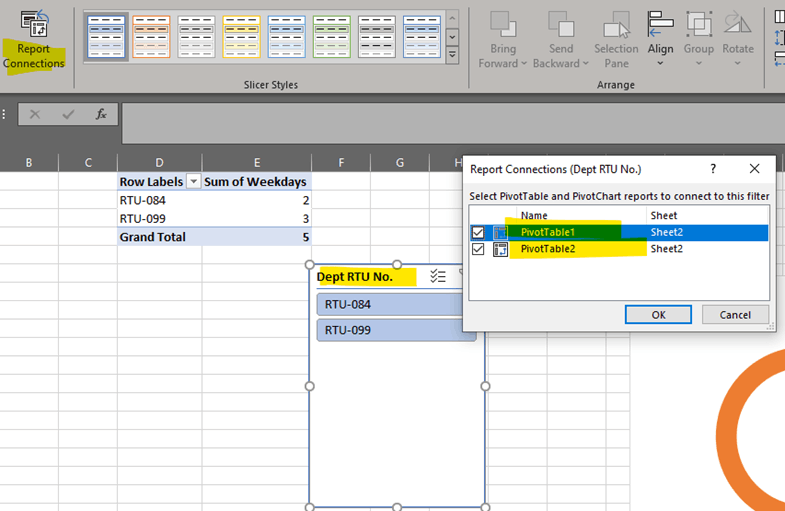Viewport: 785px width, 511px height.
Task: Select column B header
Action: pyautogui.click(x=29, y=163)
